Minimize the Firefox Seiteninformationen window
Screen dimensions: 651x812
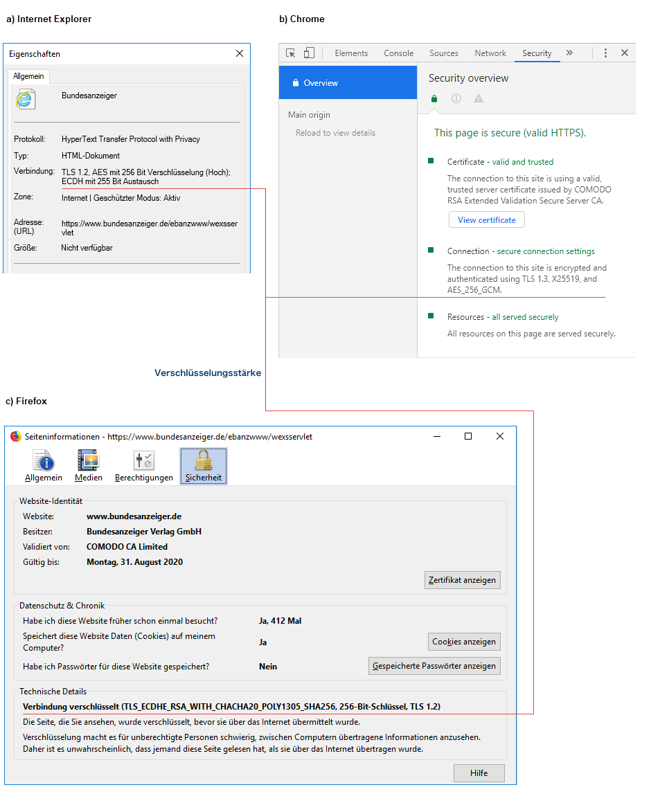437,436
